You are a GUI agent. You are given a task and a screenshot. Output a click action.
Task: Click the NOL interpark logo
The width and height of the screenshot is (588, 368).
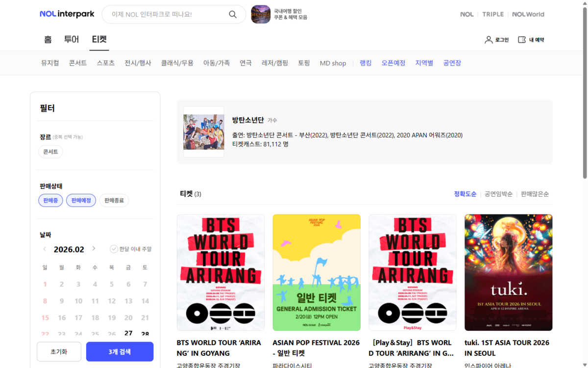[67, 14]
